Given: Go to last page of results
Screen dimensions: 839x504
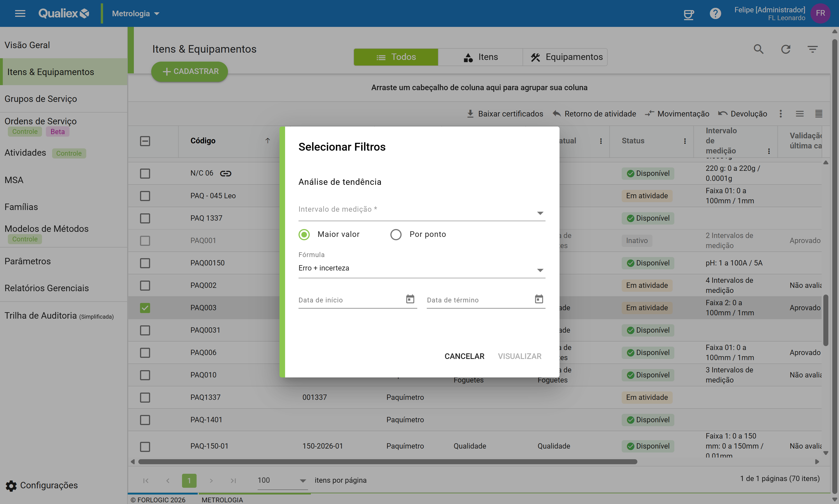Looking at the screenshot, I should pyautogui.click(x=233, y=480).
